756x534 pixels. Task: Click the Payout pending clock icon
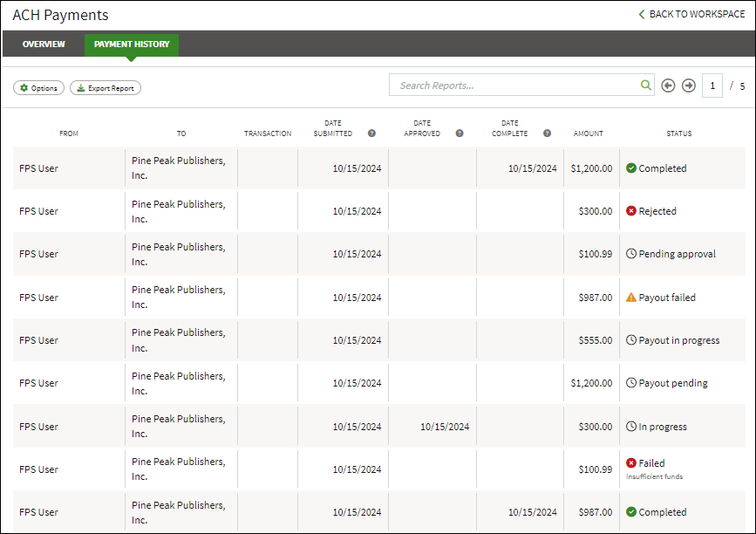(x=630, y=382)
